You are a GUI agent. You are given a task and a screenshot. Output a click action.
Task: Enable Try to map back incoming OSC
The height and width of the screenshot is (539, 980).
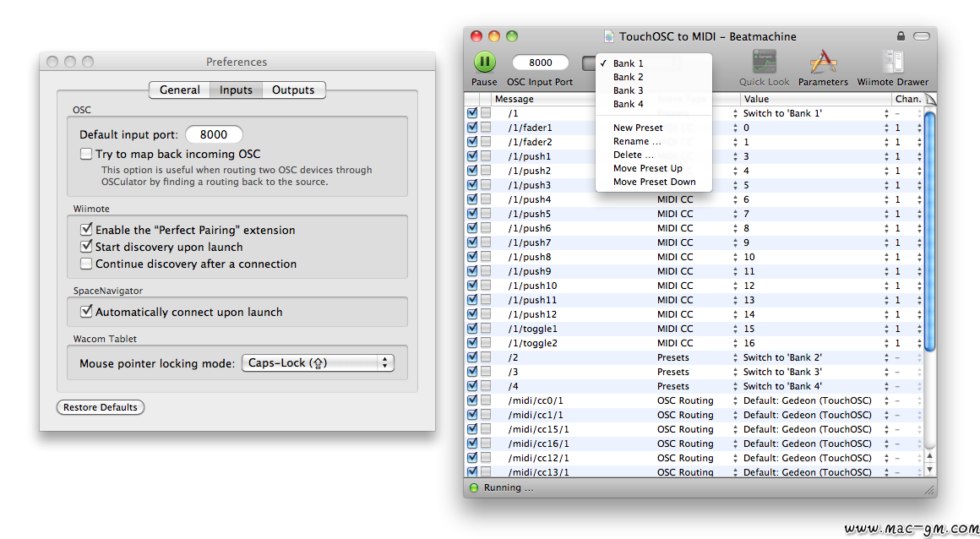point(86,153)
